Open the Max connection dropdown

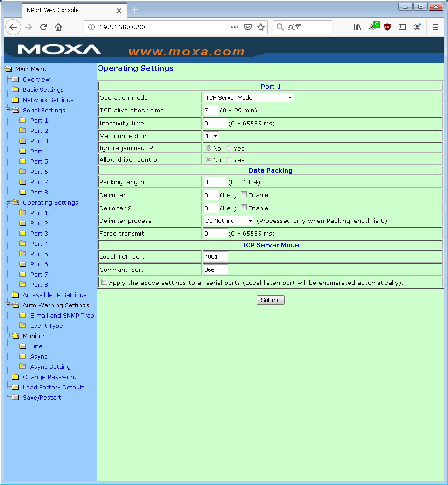pos(211,136)
